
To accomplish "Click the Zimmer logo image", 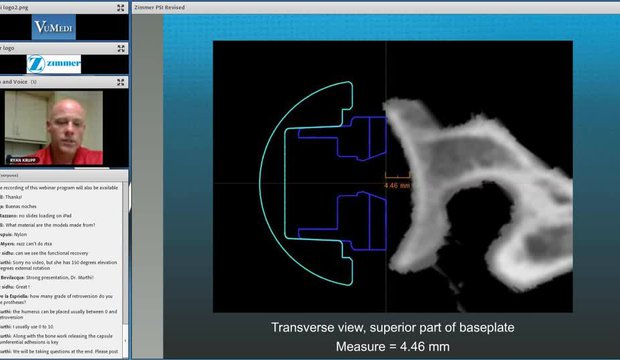I will click(54, 64).
